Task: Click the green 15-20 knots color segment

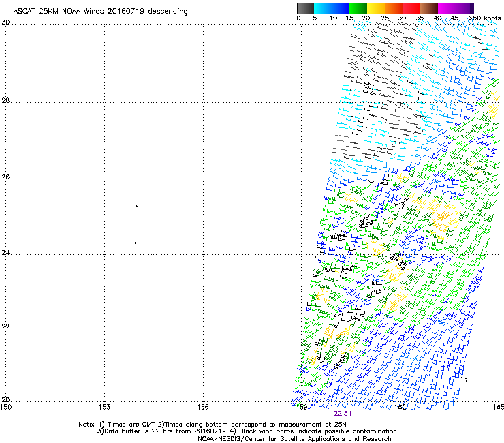Action: click(358, 8)
